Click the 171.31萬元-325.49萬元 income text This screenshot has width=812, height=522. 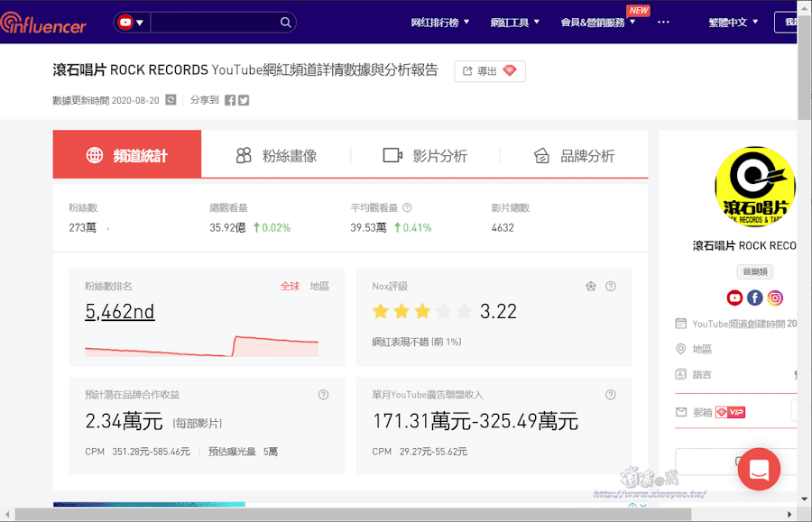(475, 421)
